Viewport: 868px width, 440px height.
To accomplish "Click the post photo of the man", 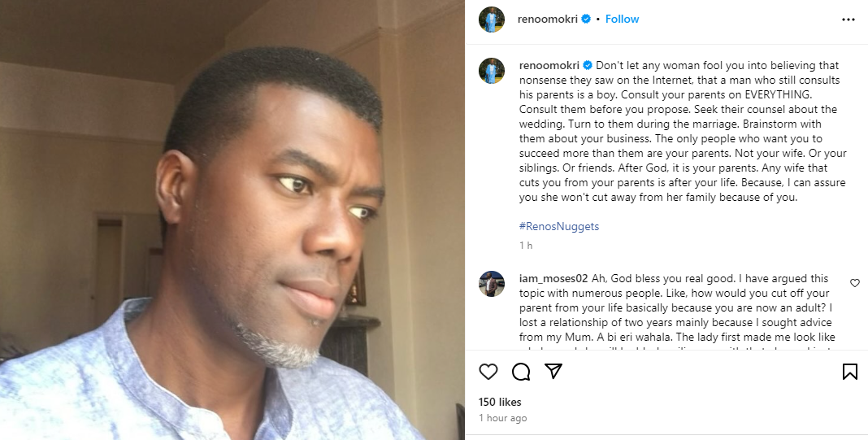I will click(x=232, y=220).
